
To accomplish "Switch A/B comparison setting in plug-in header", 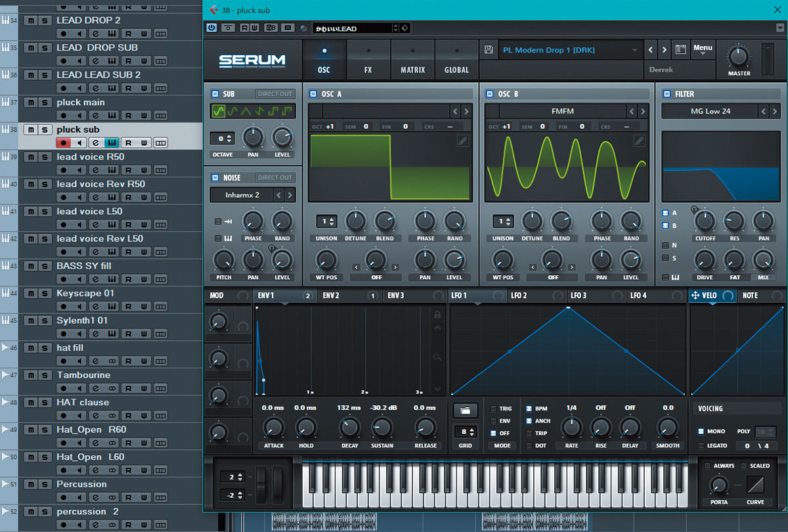I will point(270,28).
